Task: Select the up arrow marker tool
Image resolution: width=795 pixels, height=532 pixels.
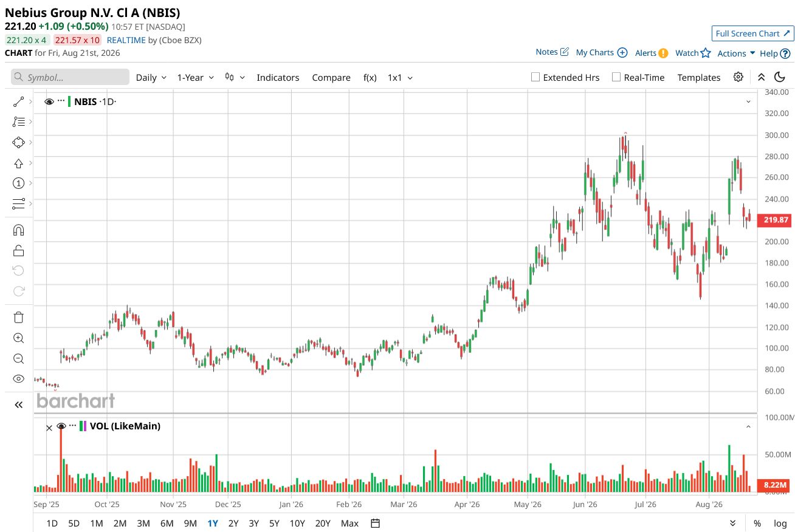Action: [x=18, y=163]
